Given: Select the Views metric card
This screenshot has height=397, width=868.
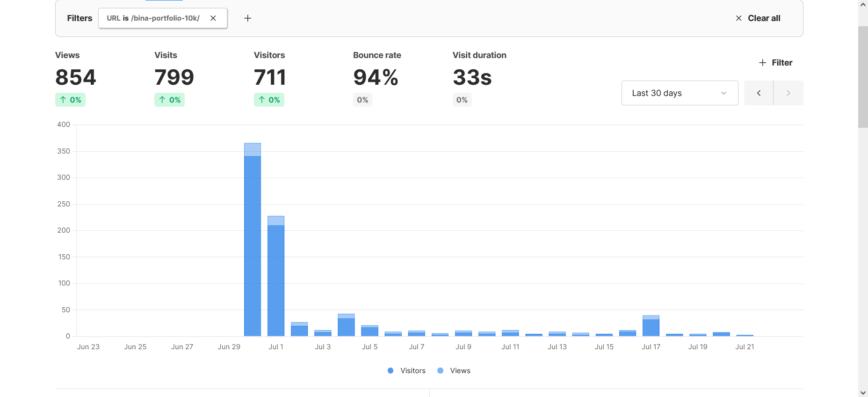Looking at the screenshot, I should coord(75,78).
